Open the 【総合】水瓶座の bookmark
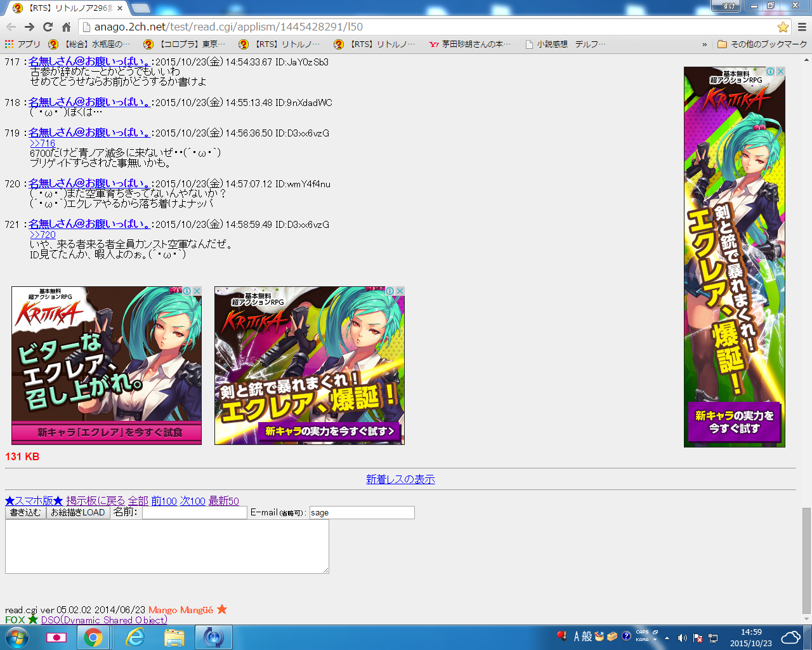The width and height of the screenshot is (812, 650). click(x=89, y=44)
